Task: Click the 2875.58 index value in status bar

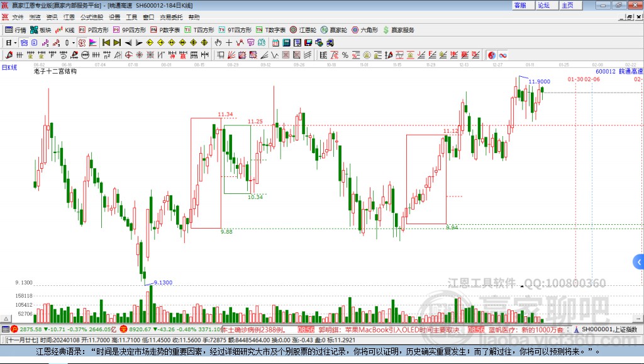Action: 30,329
